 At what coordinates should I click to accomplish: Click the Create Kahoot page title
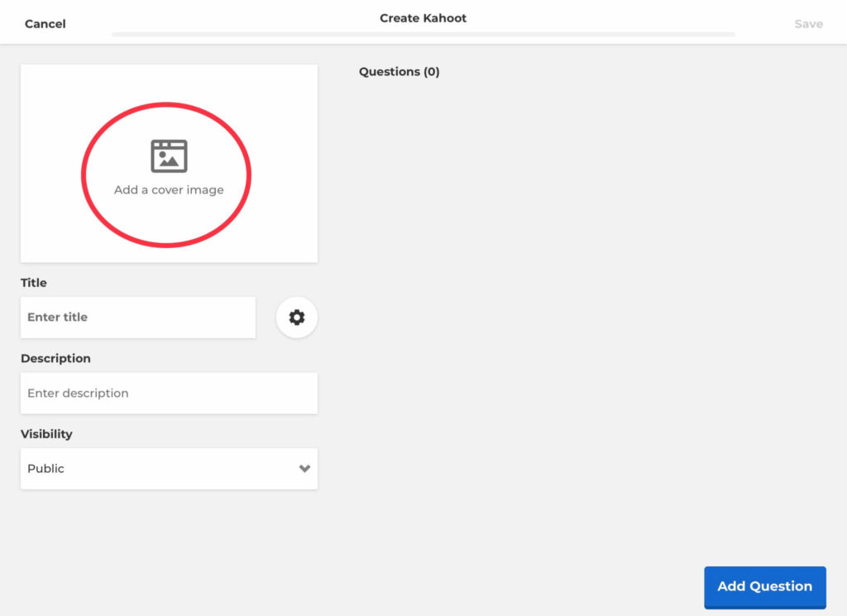(x=423, y=18)
